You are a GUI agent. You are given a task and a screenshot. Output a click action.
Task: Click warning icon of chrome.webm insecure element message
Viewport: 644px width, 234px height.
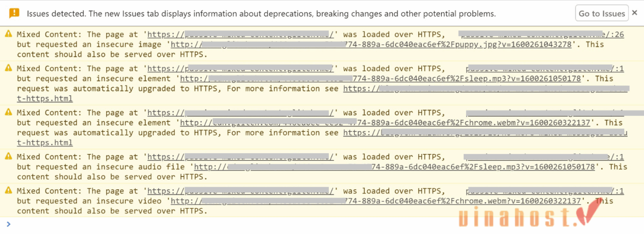click(9, 112)
